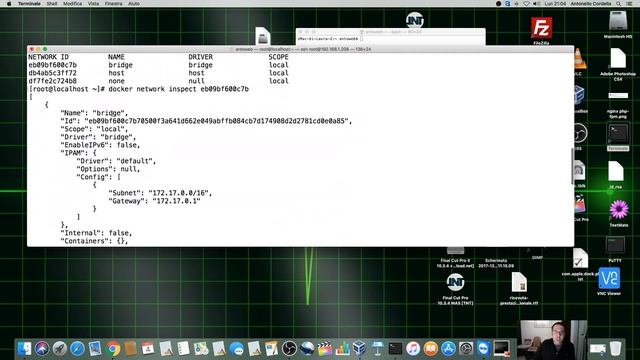640x360 pixels.
Task: Open iBooks in the Dock
Action: pos(430,349)
